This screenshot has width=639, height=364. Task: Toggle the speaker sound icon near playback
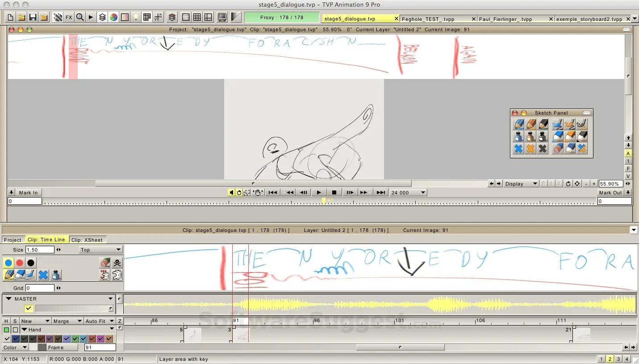coord(231,192)
